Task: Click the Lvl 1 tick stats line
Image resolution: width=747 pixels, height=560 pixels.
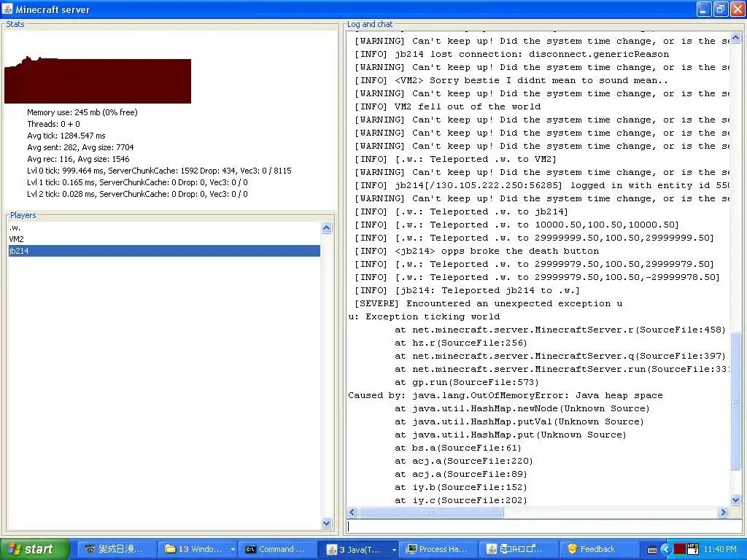Action: tap(137, 182)
